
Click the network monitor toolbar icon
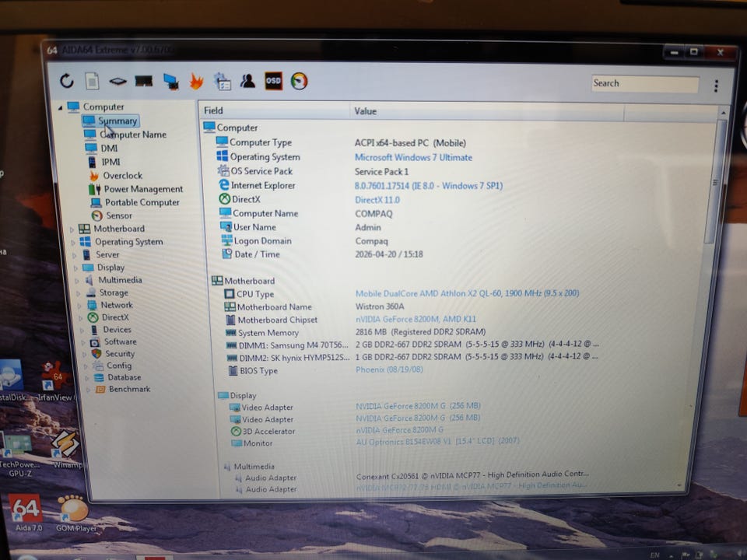point(170,82)
